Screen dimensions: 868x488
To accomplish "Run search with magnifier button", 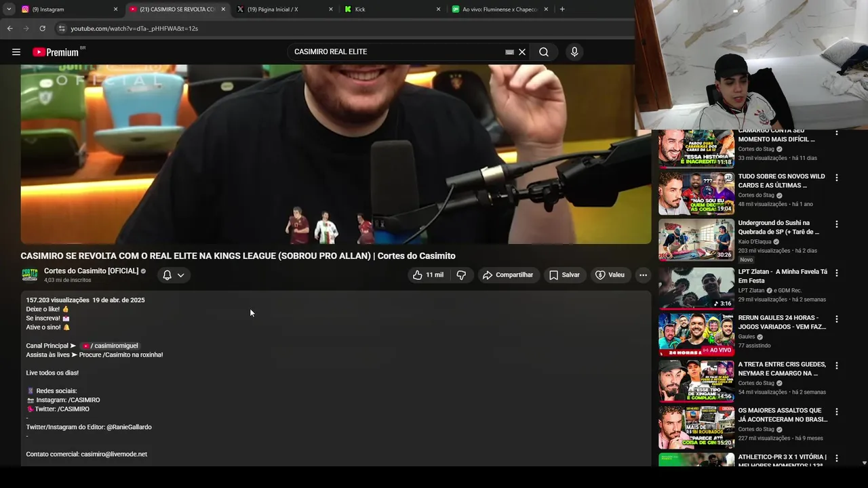I will [544, 52].
